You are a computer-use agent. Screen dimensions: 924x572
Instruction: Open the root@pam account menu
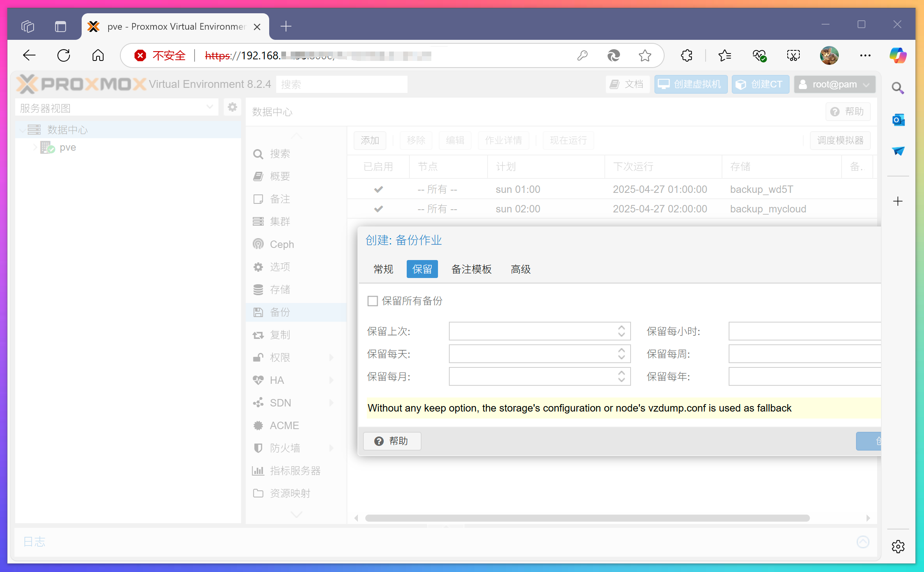(835, 84)
